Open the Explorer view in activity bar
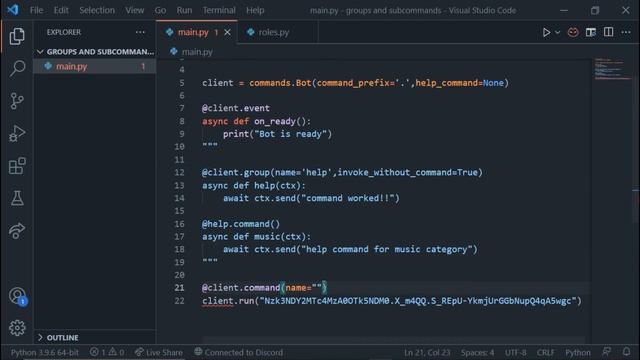Image resolution: width=640 pixels, height=360 pixels. (17, 36)
